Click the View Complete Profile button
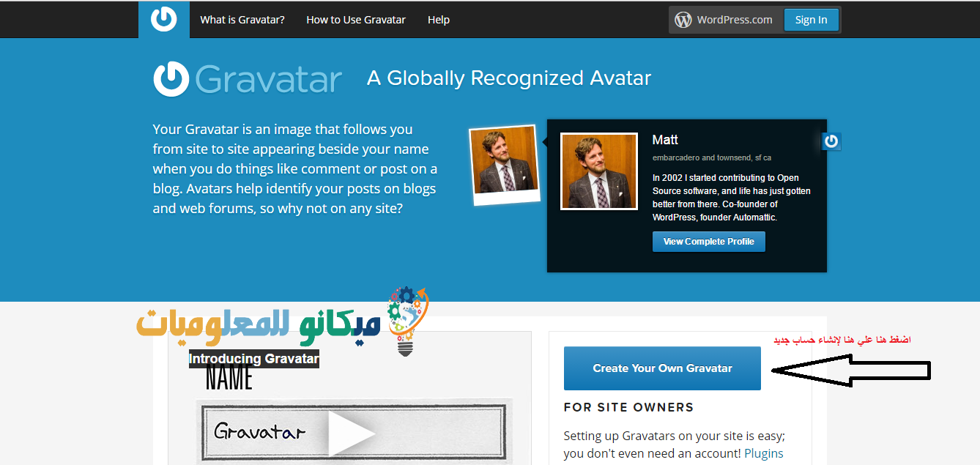980x465 pixels. 709,242
